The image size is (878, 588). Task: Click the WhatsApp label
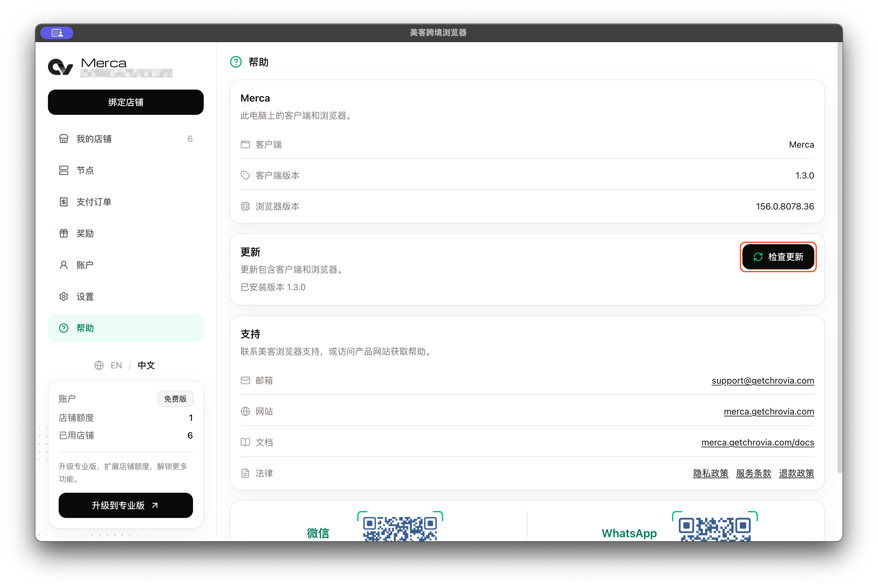pyautogui.click(x=629, y=533)
